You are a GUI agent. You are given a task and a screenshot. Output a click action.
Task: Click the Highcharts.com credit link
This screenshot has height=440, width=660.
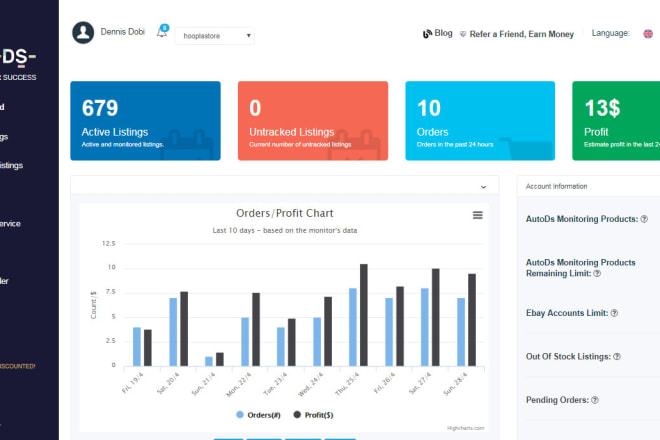click(466, 428)
